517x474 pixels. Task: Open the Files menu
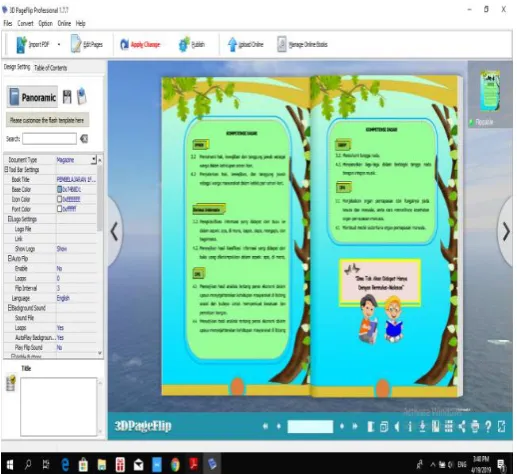click(x=8, y=23)
